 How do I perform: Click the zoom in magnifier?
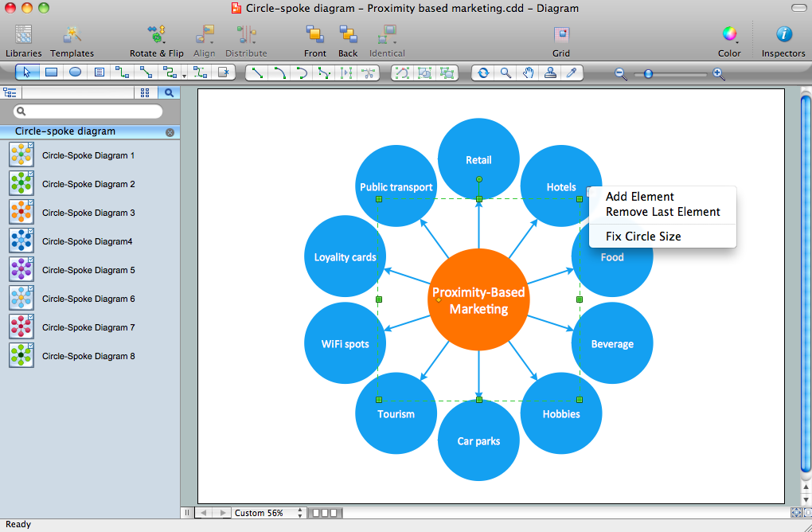tap(718, 73)
